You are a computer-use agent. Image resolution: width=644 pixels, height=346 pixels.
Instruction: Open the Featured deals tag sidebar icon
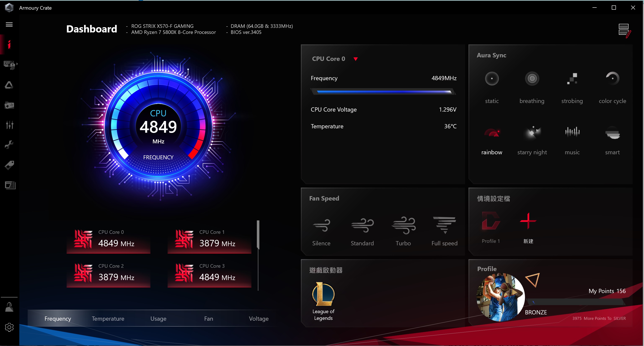coord(9,165)
